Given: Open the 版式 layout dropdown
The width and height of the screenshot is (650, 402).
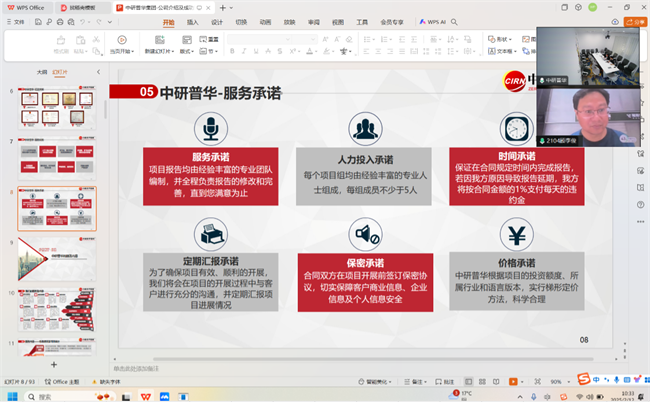Looking at the screenshot, I should click(187, 51).
